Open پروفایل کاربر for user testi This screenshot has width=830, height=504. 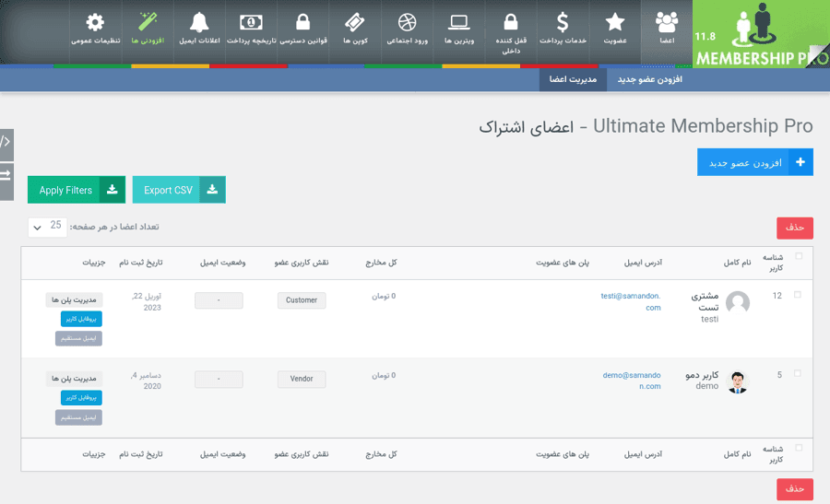click(81, 319)
